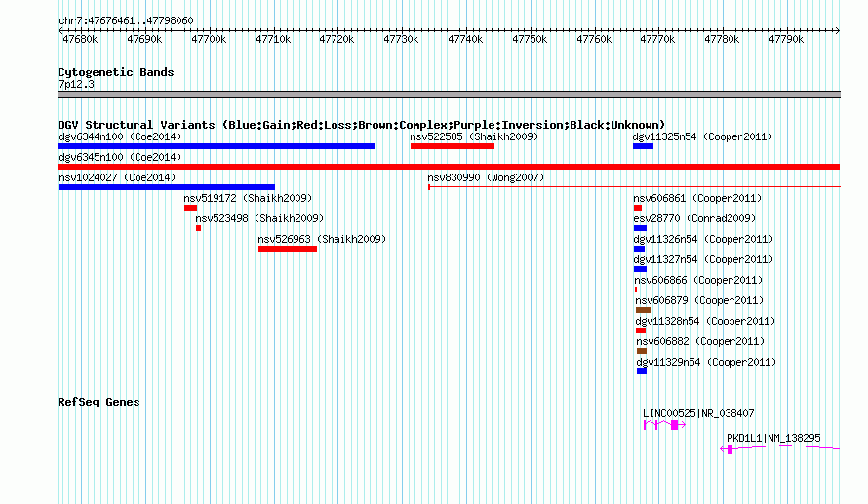Viewport: 868px width, 504px height.
Task: Click the PKD1L1|NM_138295 gene label
Action: point(774,438)
